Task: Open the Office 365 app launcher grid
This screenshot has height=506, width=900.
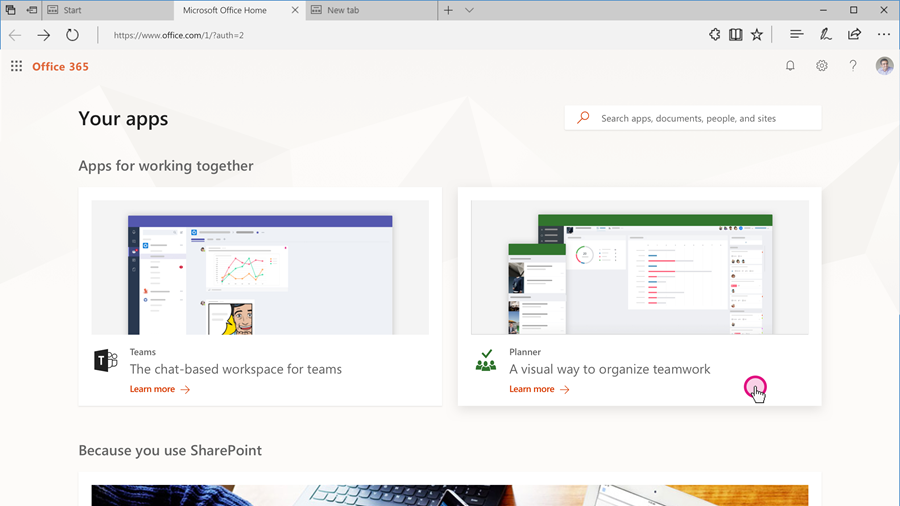Action: pyautogui.click(x=16, y=66)
